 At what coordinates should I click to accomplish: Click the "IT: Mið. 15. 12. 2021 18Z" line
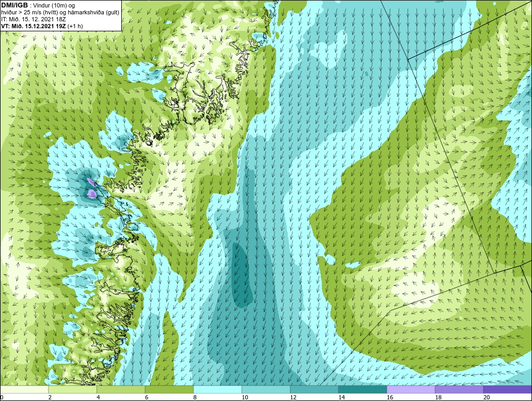click(33, 19)
